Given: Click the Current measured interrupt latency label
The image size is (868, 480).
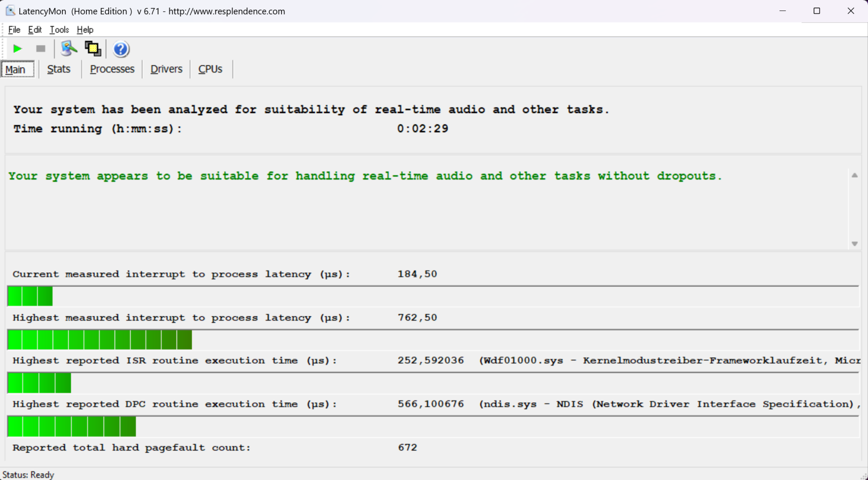Looking at the screenshot, I should click(x=181, y=274).
